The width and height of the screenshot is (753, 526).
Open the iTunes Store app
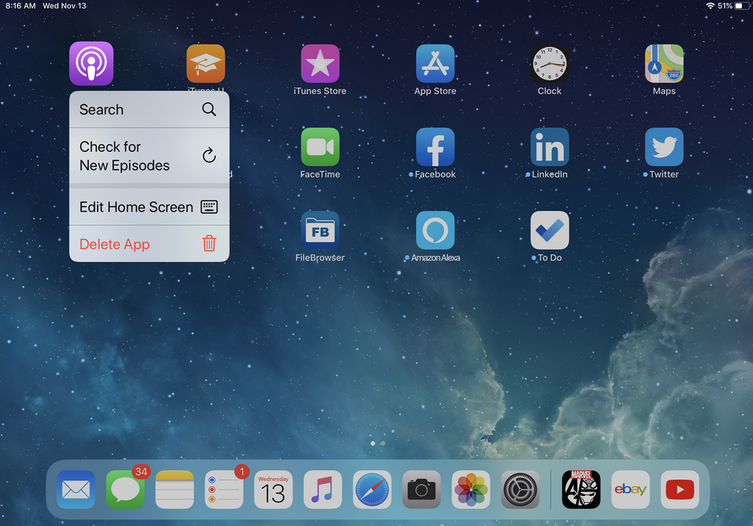tap(320, 63)
